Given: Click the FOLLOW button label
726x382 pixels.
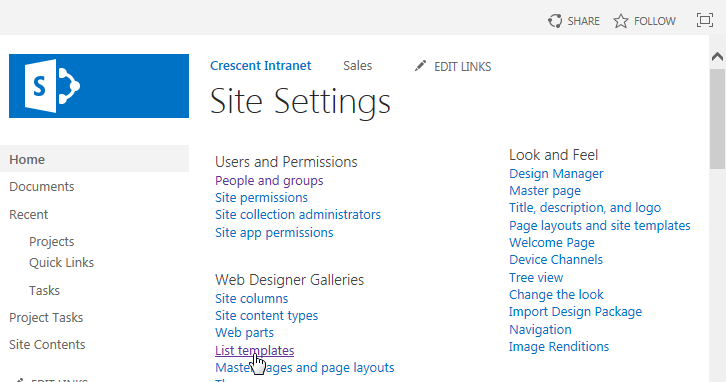Looking at the screenshot, I should click(x=655, y=21).
